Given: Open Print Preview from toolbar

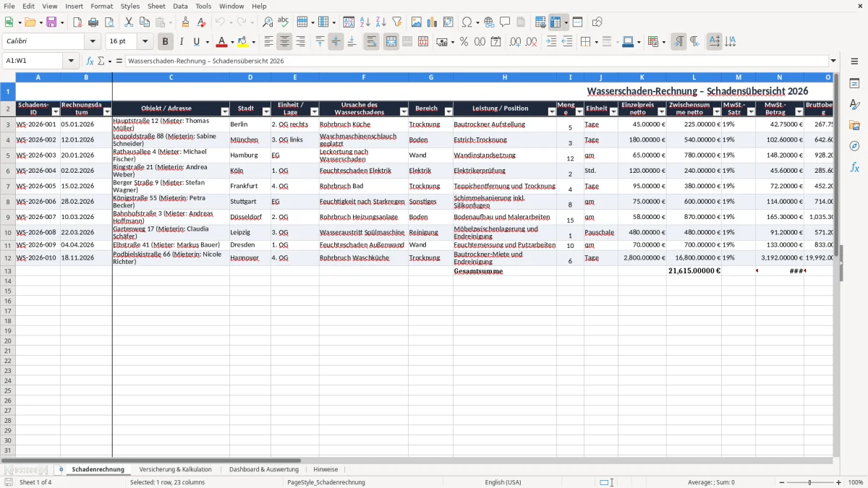Looking at the screenshot, I should [x=109, y=22].
